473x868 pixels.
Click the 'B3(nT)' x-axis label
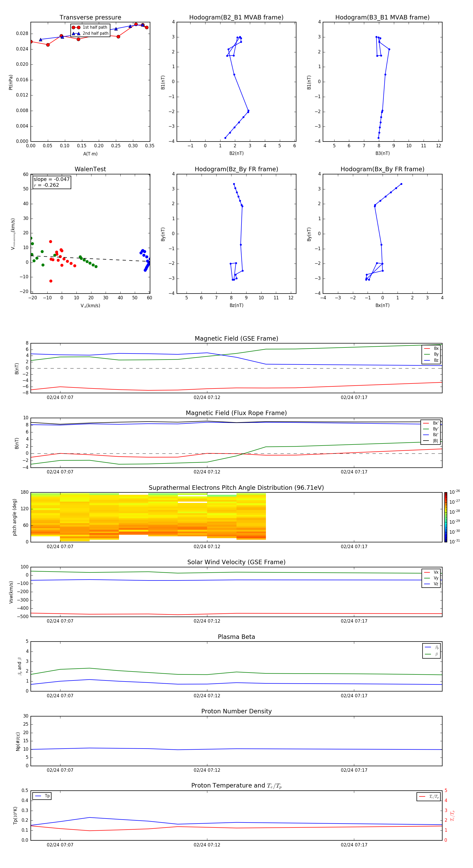382,153
